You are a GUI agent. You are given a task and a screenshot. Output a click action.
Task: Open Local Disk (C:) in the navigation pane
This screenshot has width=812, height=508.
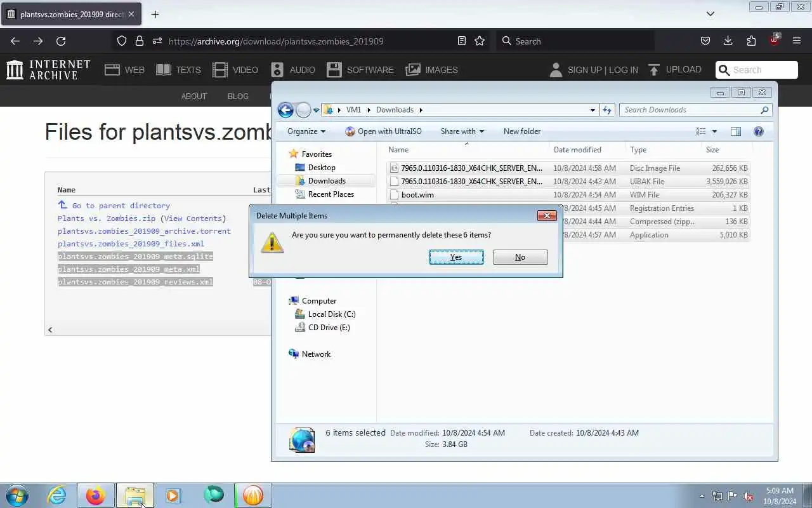pos(331,314)
